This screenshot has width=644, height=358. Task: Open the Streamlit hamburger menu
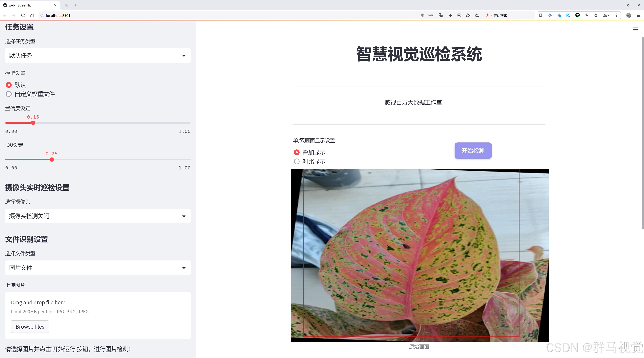[635, 30]
